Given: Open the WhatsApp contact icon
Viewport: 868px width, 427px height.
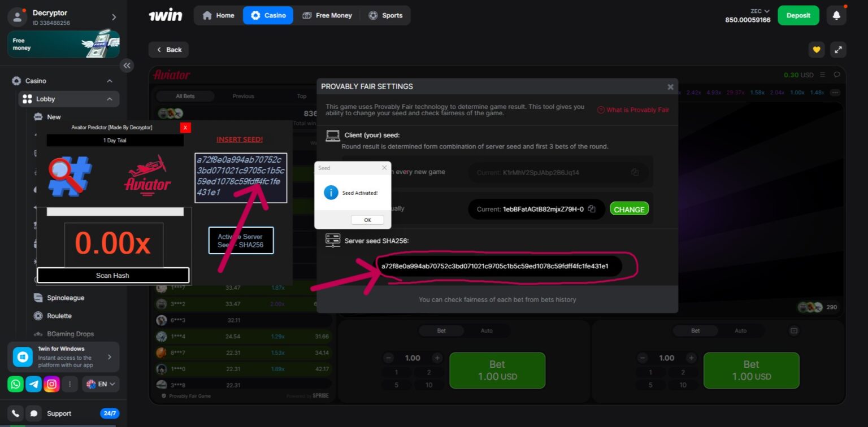Looking at the screenshot, I should [15, 384].
